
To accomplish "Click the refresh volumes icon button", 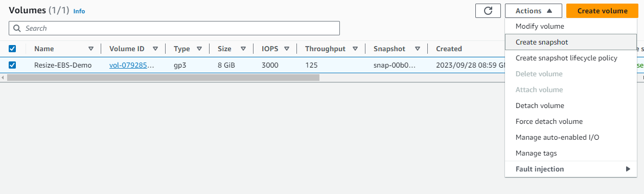I will 488,11.
